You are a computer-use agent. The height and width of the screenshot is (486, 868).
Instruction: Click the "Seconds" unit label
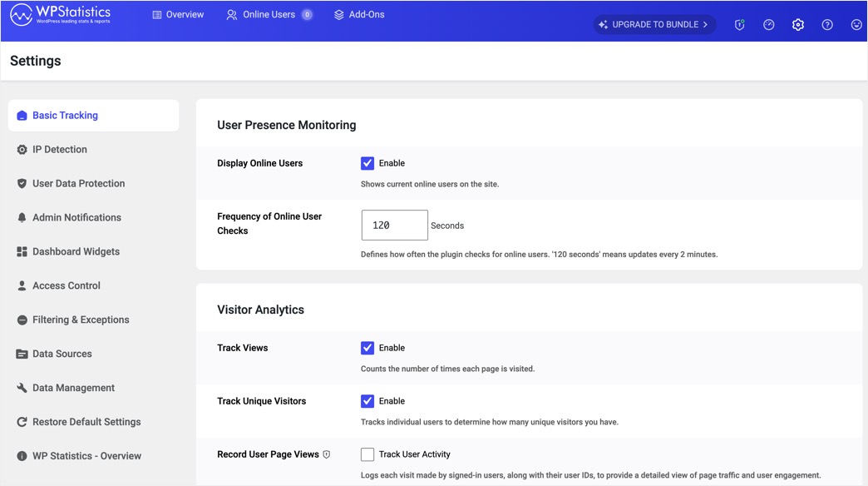click(x=447, y=226)
